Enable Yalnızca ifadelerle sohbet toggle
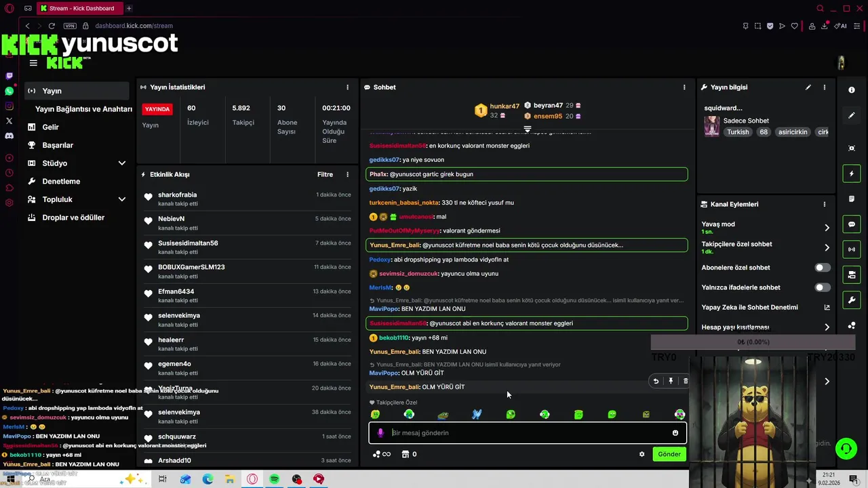 tap(822, 287)
